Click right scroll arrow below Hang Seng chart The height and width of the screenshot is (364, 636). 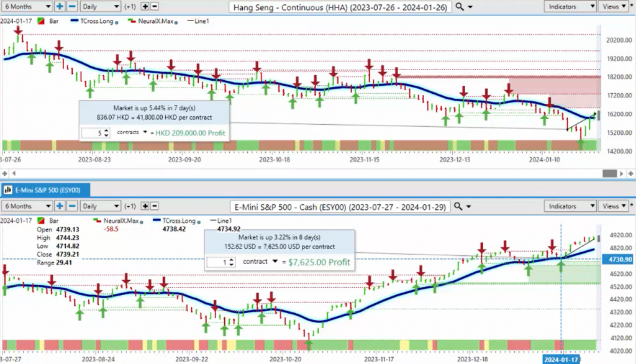(x=621, y=173)
